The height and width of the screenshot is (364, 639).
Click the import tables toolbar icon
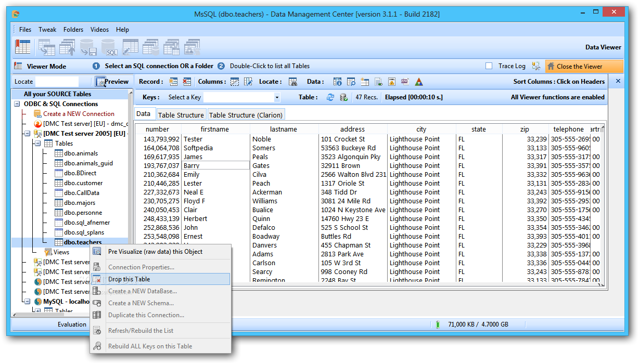47,47
